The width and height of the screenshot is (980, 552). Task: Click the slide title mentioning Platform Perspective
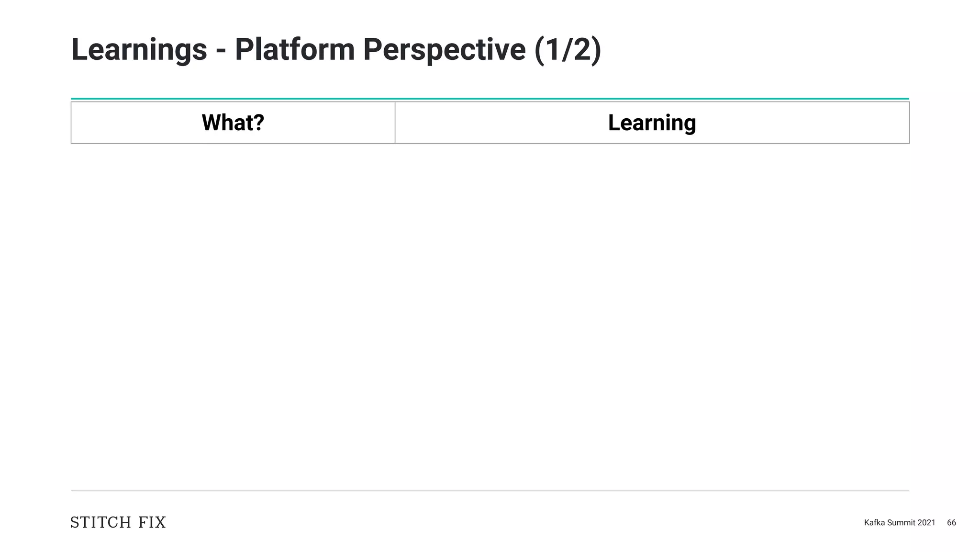[336, 50]
